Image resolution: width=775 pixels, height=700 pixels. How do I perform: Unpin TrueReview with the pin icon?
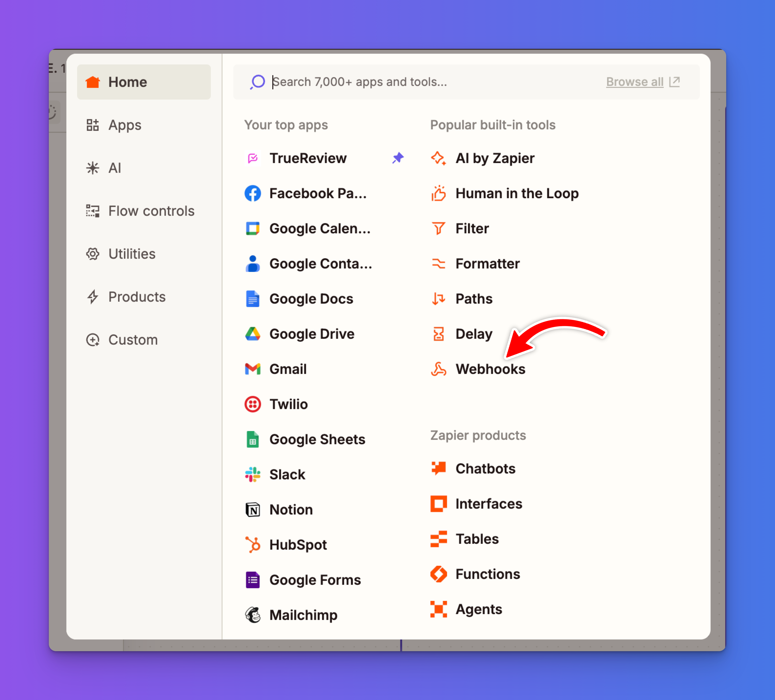(x=398, y=158)
